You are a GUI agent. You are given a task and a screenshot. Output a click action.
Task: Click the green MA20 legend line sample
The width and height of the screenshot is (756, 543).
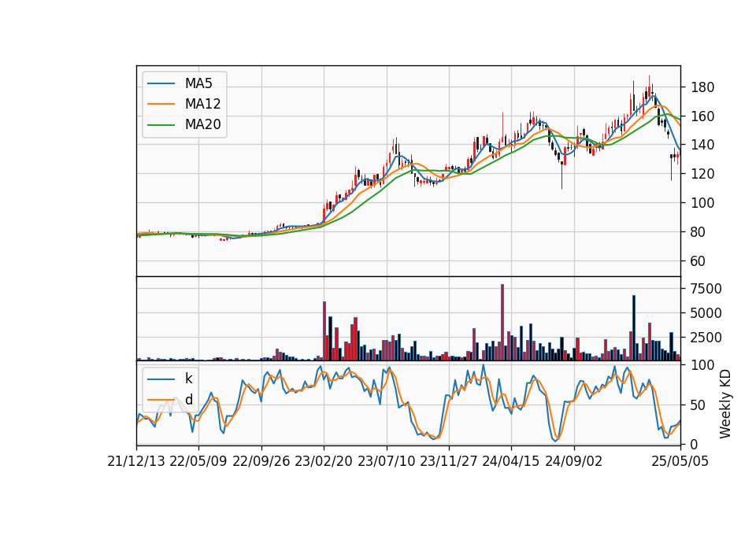pos(161,125)
